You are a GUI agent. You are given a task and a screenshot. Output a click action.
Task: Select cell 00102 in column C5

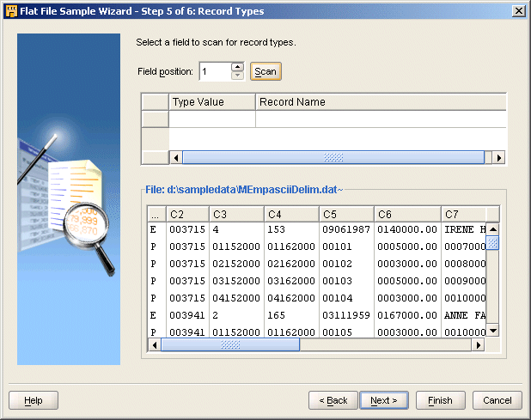click(346, 264)
